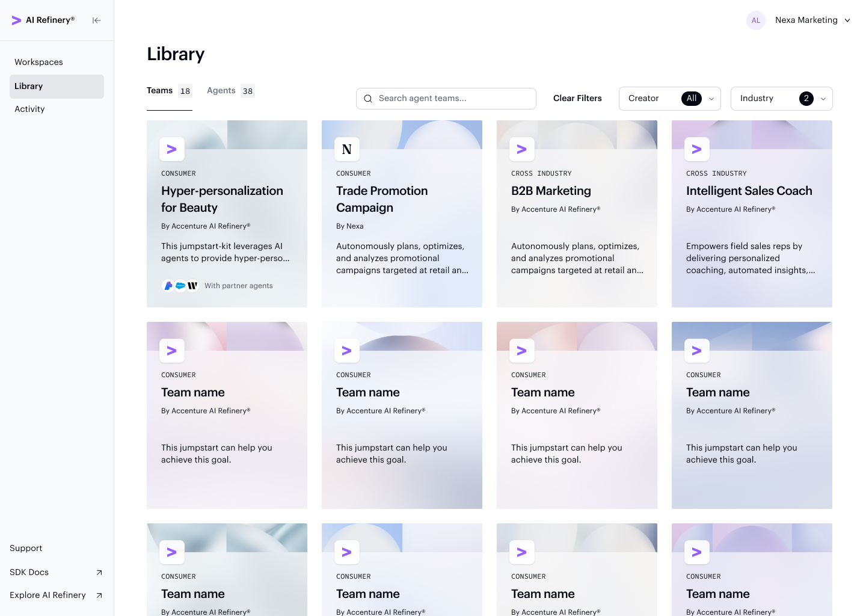Click B2B Marketing card logo icon
The height and width of the screenshot is (616, 866).
(x=522, y=149)
